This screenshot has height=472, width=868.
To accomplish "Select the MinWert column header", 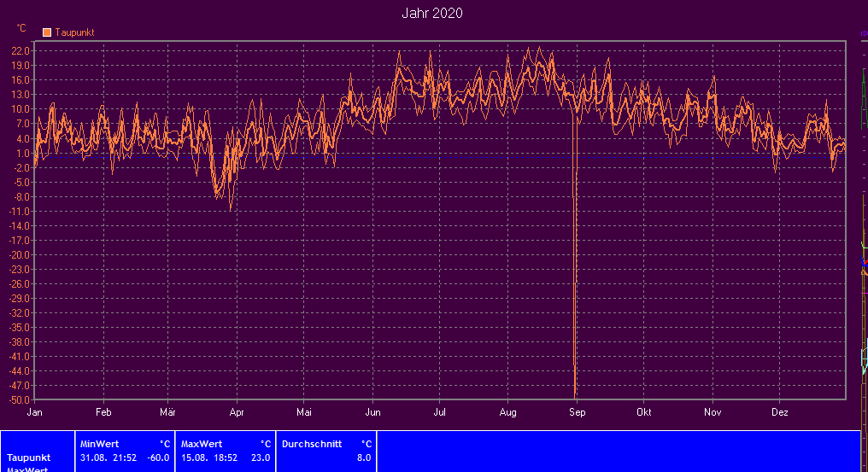I will pos(100,444).
